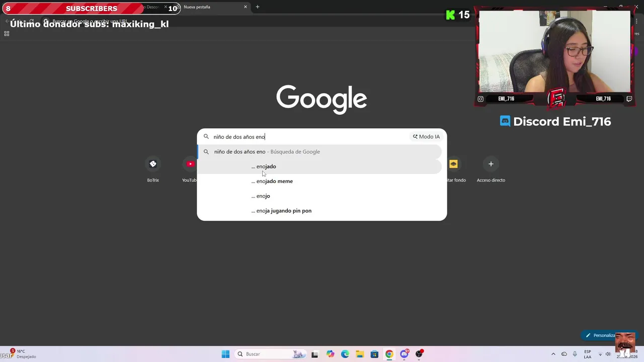Screen dimensions: 644x362
Task: Expand hidden system tray icons
Action: coord(553,354)
